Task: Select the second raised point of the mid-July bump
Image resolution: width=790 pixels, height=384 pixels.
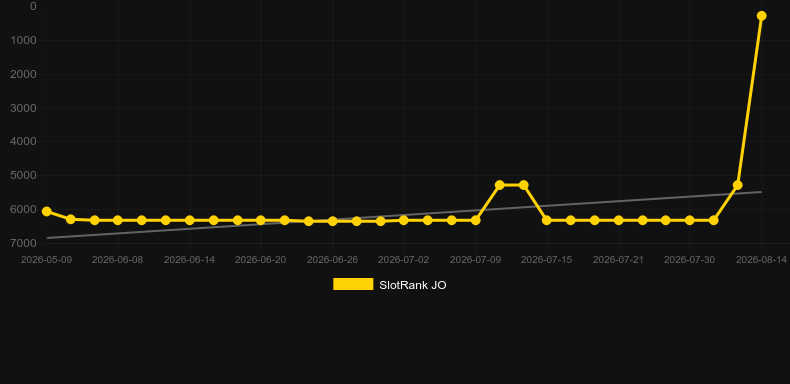Action: 523,185
